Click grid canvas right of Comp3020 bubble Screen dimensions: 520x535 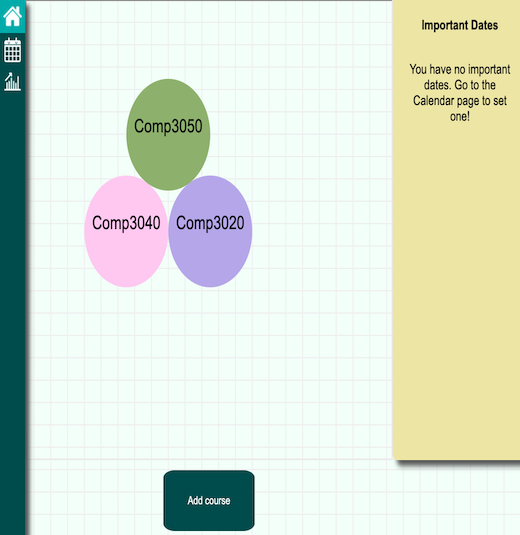tap(321, 231)
